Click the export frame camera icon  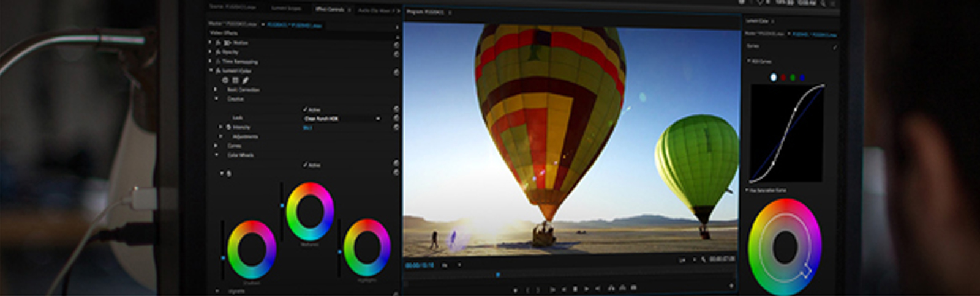click(x=633, y=287)
